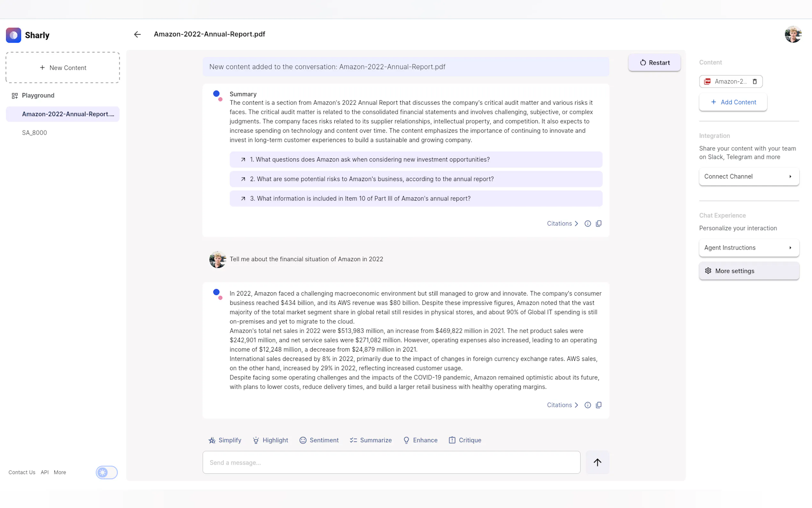
Task: Open the Contact Us link
Action: coord(22,472)
